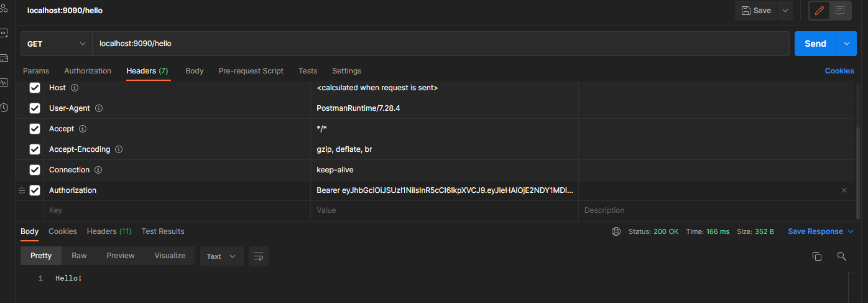Click the info icon next to User-Agent
Screen dimensions: 868x303
click(99, 108)
